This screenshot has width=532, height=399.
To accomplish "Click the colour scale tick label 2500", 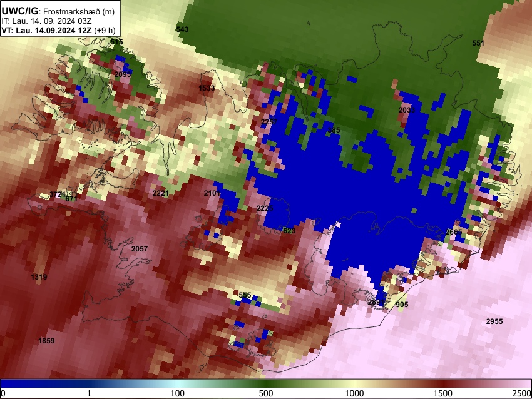I will [522, 393].
